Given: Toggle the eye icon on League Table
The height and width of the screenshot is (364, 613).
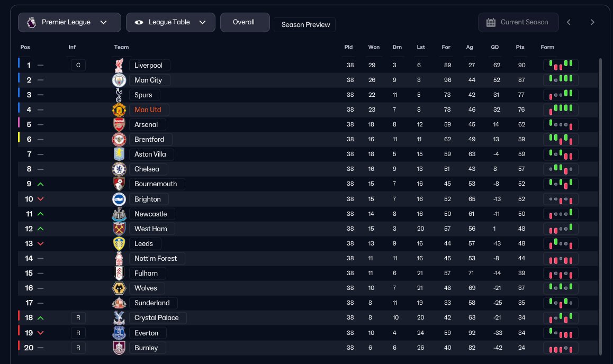Looking at the screenshot, I should tap(139, 22).
